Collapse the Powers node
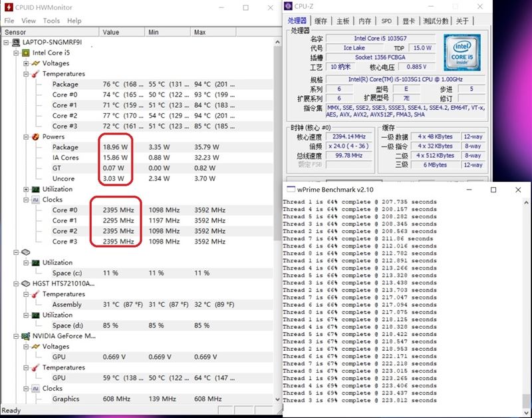 [26, 137]
